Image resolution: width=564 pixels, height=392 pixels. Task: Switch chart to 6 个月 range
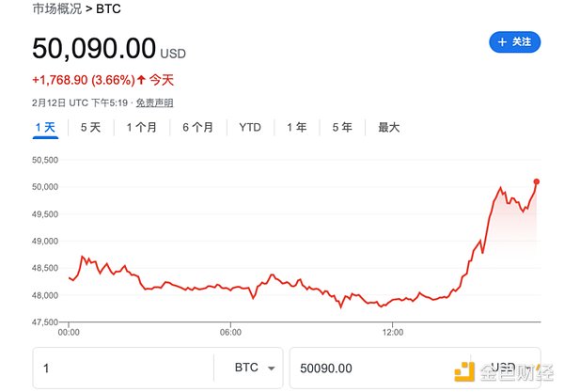click(x=197, y=127)
